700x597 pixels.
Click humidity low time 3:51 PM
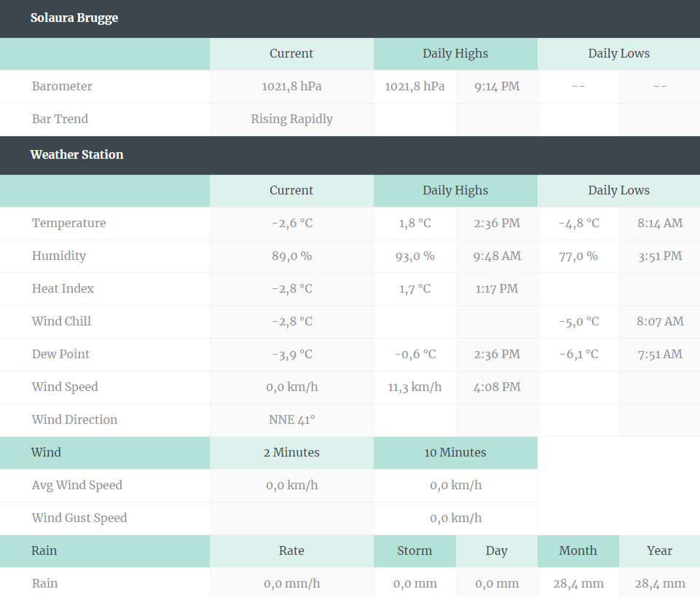tap(660, 256)
